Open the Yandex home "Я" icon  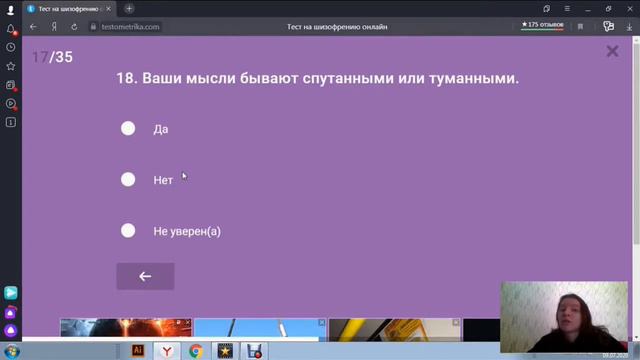(54, 27)
